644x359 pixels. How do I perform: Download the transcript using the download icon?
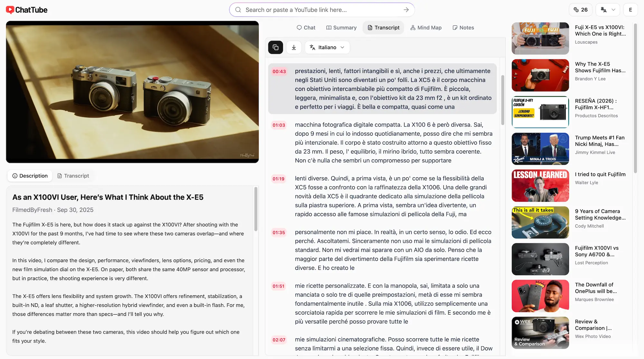(294, 47)
